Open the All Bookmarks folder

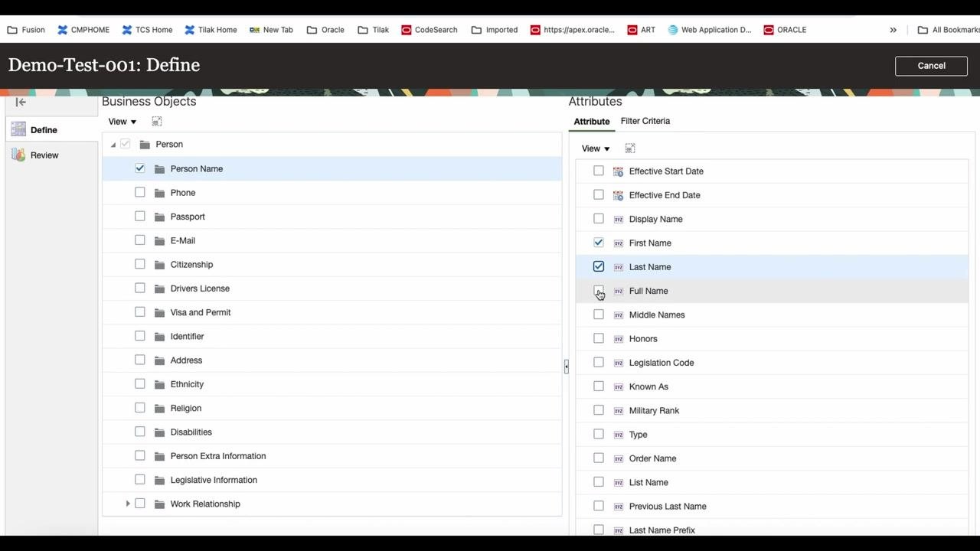949,30
